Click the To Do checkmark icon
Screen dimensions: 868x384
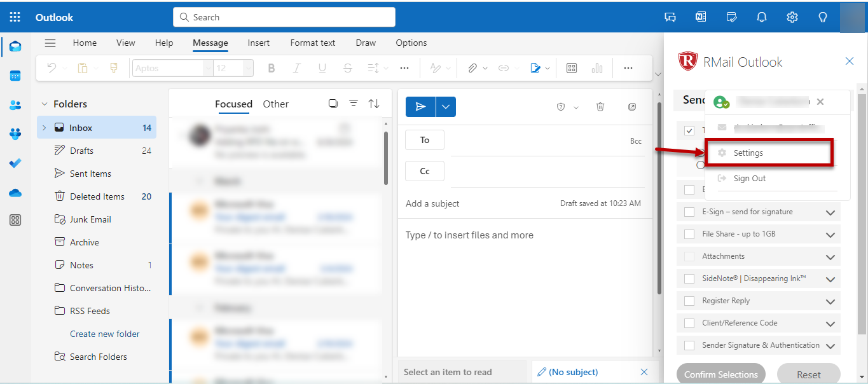point(15,163)
